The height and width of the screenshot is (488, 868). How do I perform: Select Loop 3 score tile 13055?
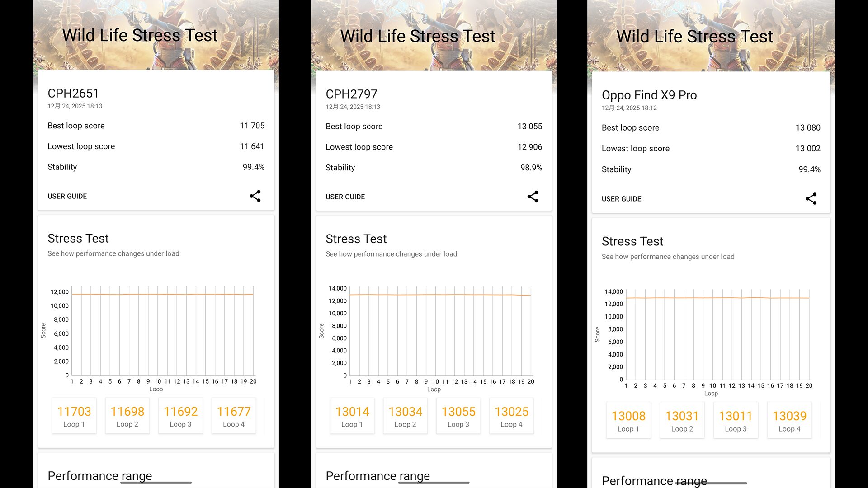(x=458, y=416)
